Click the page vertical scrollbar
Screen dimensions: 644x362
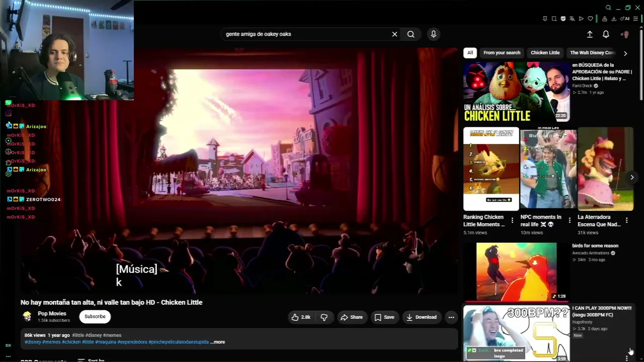point(640,65)
